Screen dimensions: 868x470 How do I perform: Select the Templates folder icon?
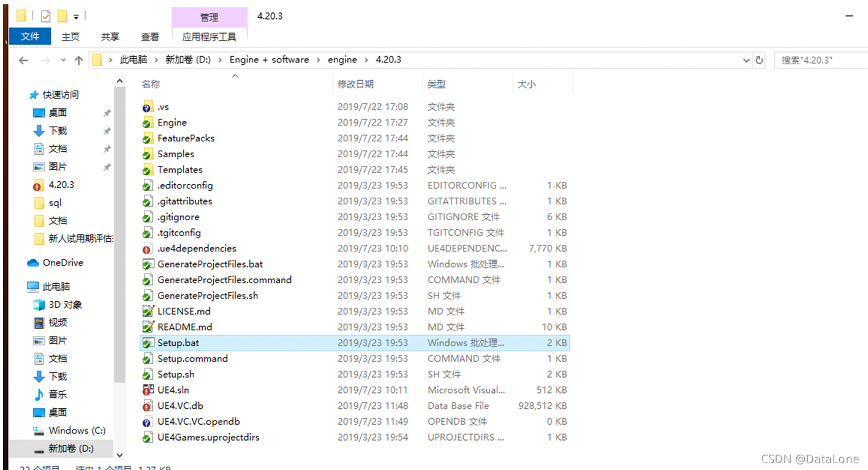click(x=147, y=170)
